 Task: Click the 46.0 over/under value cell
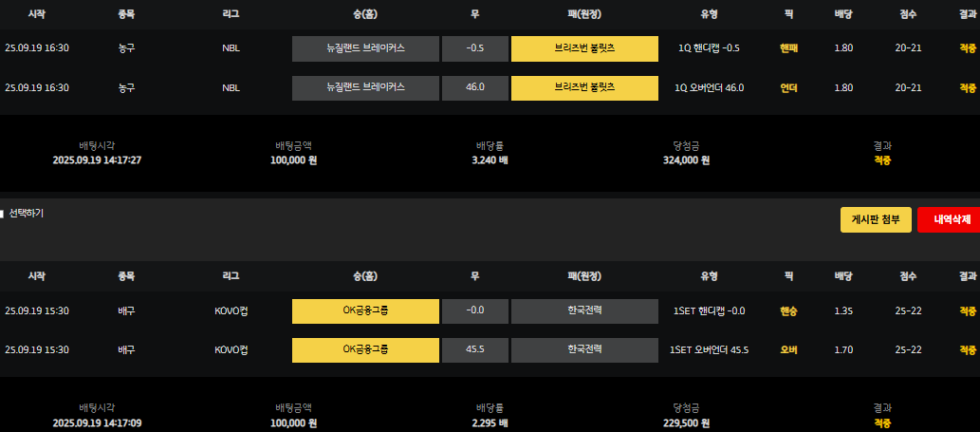(x=475, y=87)
